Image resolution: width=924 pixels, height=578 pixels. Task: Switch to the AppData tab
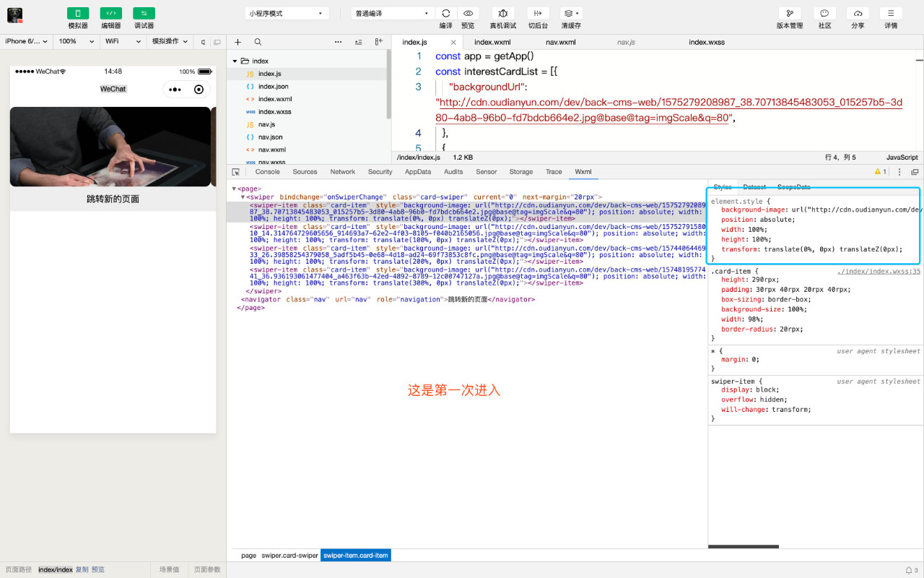tap(418, 172)
